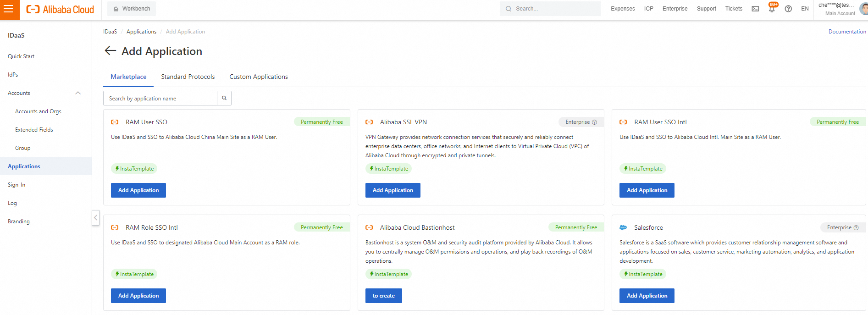Collapse the sidebar with handle
The image size is (868, 315).
point(95,217)
